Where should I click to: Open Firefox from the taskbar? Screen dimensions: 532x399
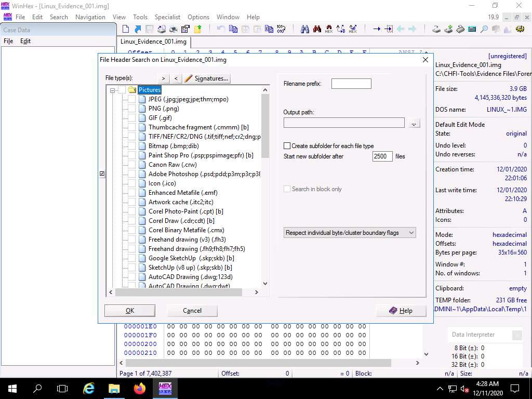point(139,389)
